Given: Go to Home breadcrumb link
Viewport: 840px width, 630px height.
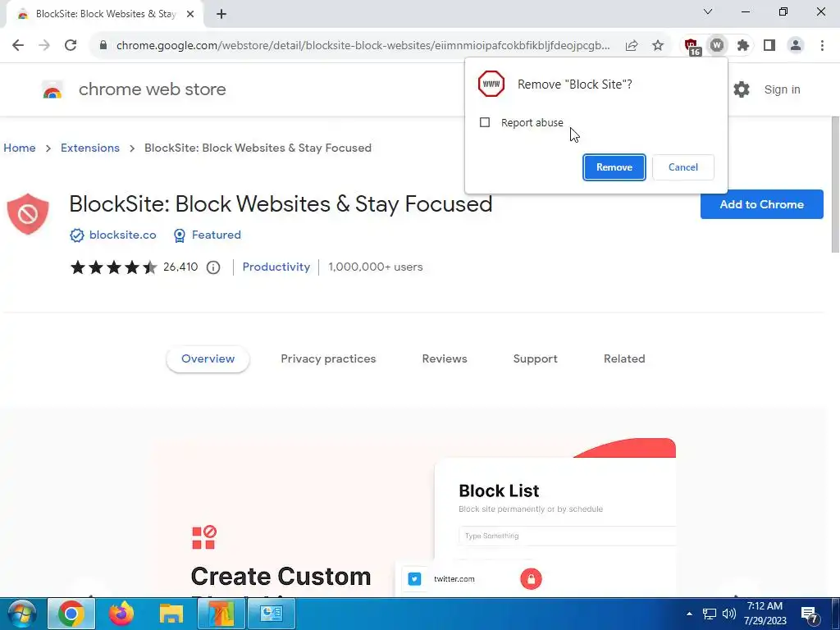Looking at the screenshot, I should point(20,148).
